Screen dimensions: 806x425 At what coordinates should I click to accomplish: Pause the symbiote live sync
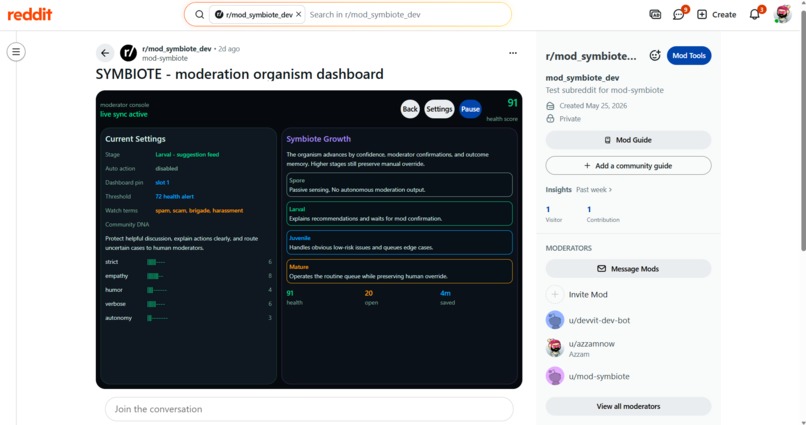(470, 109)
